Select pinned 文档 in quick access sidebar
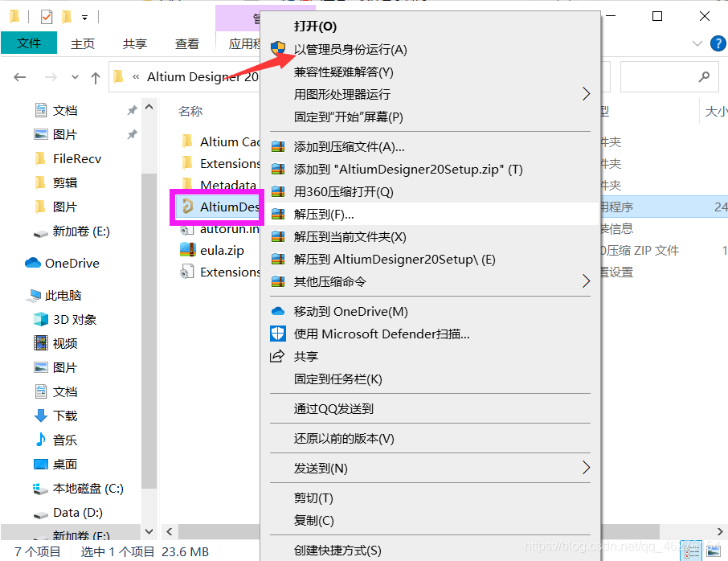 [64, 111]
